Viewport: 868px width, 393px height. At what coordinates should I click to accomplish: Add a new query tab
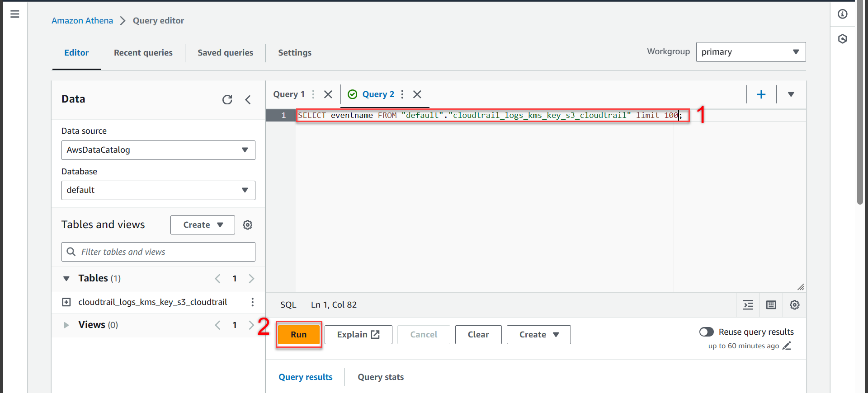pyautogui.click(x=761, y=94)
